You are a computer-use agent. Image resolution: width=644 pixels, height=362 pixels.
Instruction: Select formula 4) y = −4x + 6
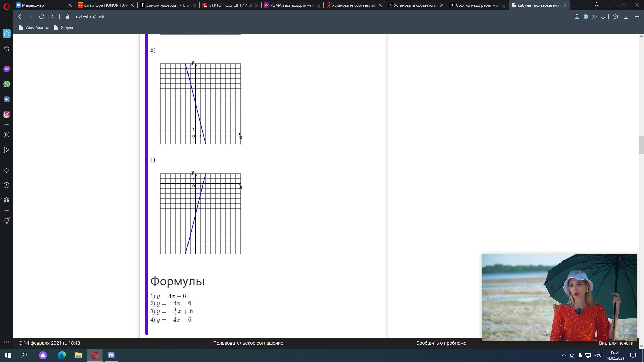click(171, 320)
